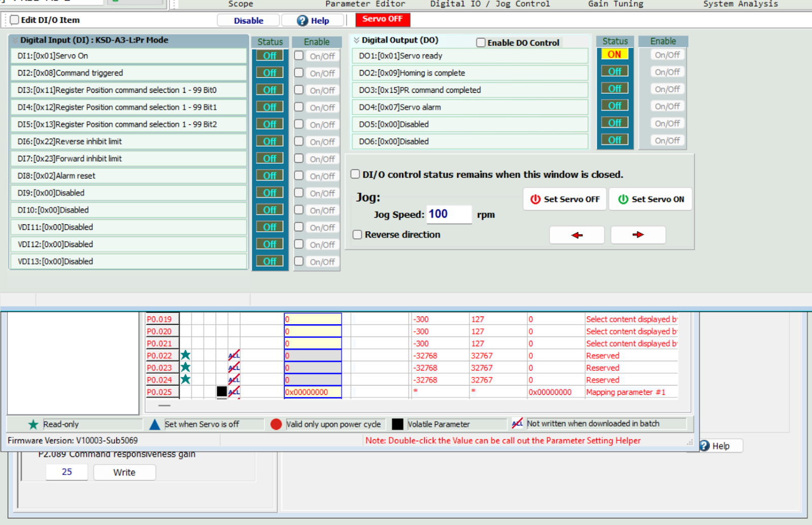Click the Firmware Version V10003-Sub5069 status text
The height and width of the screenshot is (525, 812).
tap(73, 440)
